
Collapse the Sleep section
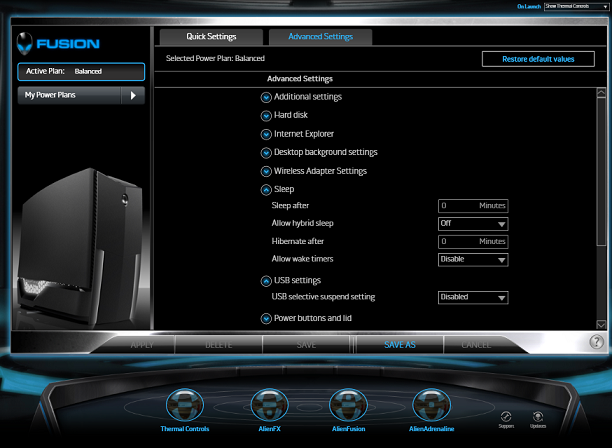click(266, 190)
